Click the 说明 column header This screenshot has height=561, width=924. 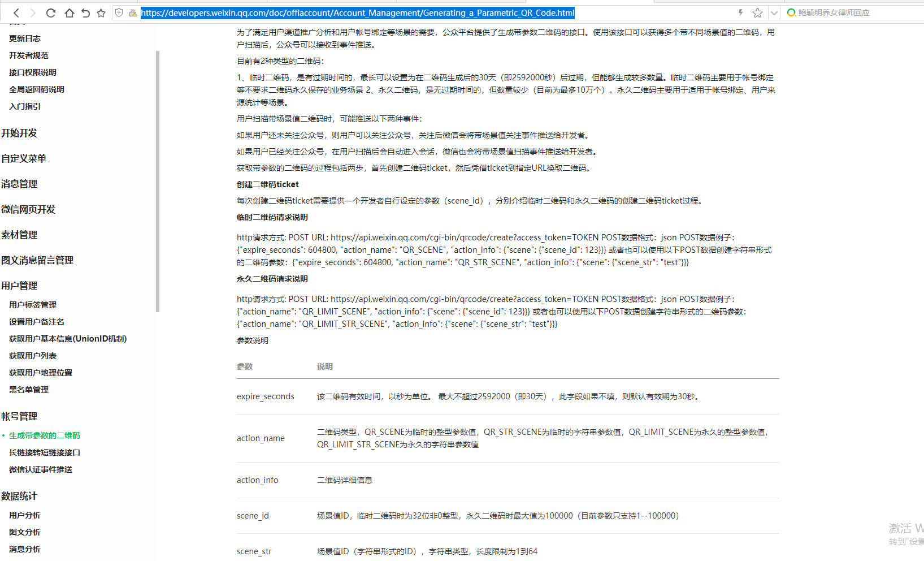point(325,366)
